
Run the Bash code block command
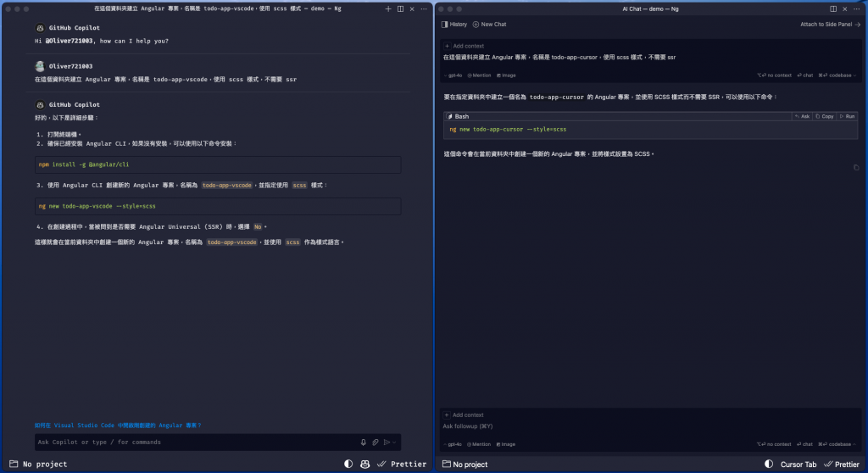coord(848,116)
